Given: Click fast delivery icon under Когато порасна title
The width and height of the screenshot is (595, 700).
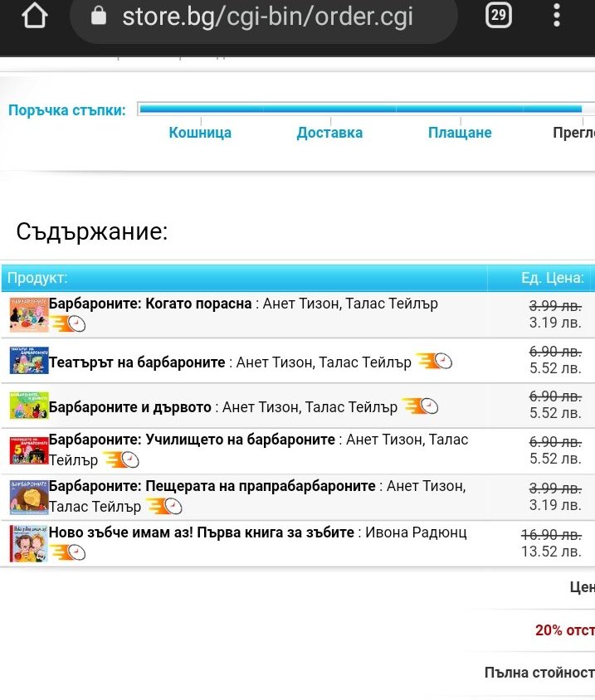Looking at the screenshot, I should pos(68,323).
